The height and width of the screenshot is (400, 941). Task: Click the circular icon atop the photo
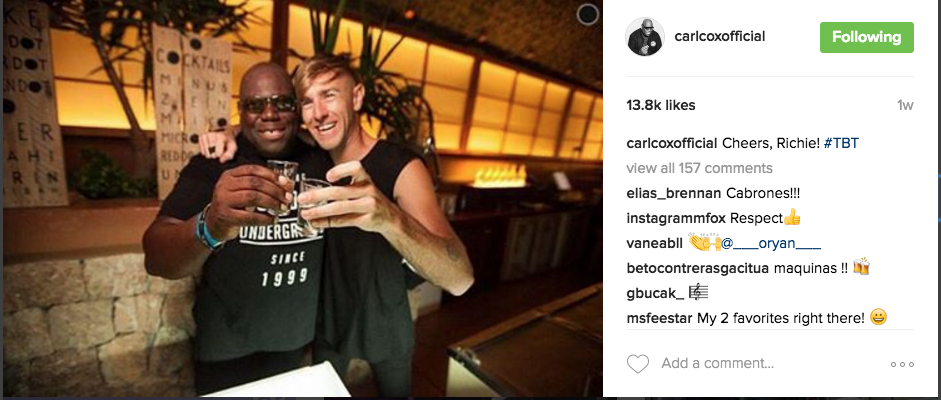click(x=588, y=14)
